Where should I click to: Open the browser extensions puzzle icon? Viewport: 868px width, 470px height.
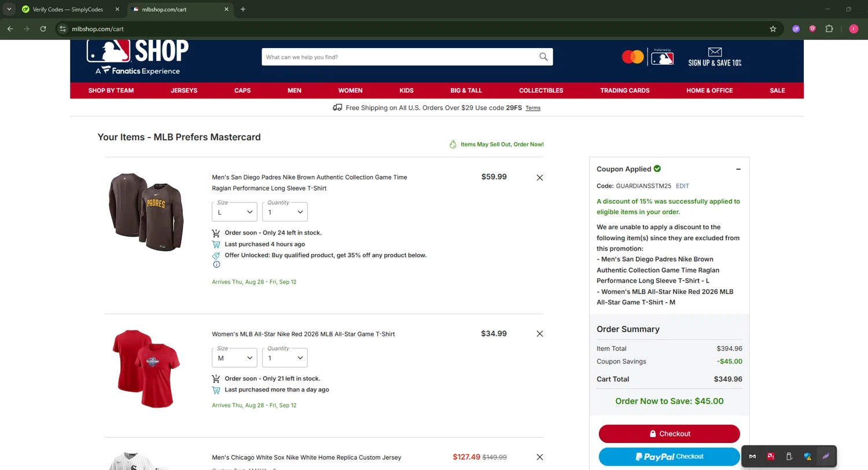(829, 28)
